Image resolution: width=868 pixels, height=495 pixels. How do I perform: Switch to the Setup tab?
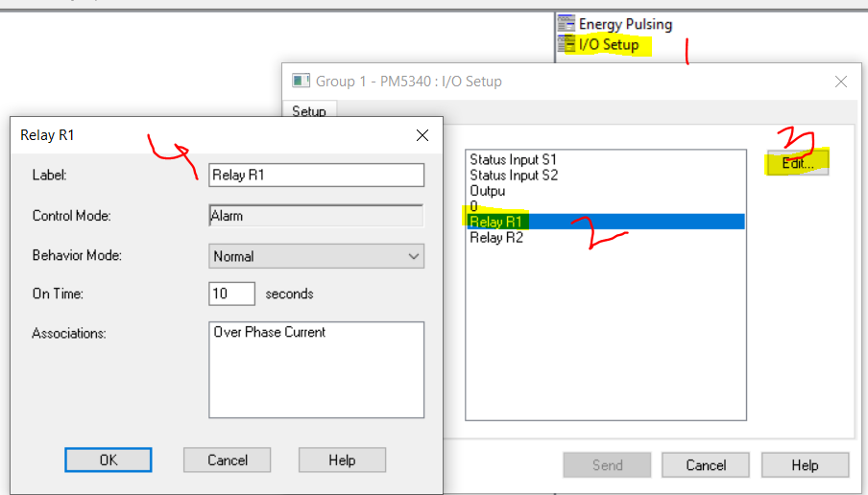coord(309,110)
